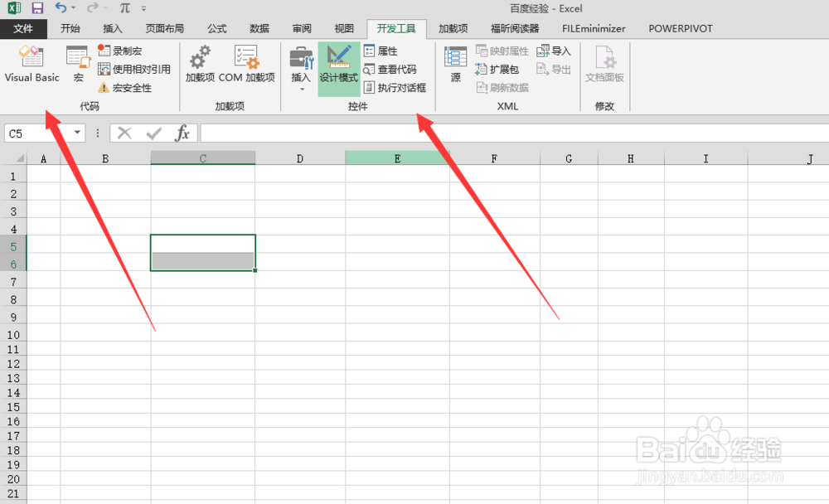
Task: Click the Undo arrow
Action: tap(61, 8)
